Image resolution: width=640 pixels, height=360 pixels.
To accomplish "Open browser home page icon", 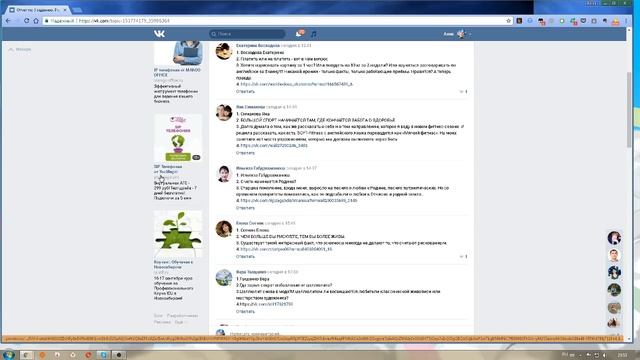I will 36,20.
